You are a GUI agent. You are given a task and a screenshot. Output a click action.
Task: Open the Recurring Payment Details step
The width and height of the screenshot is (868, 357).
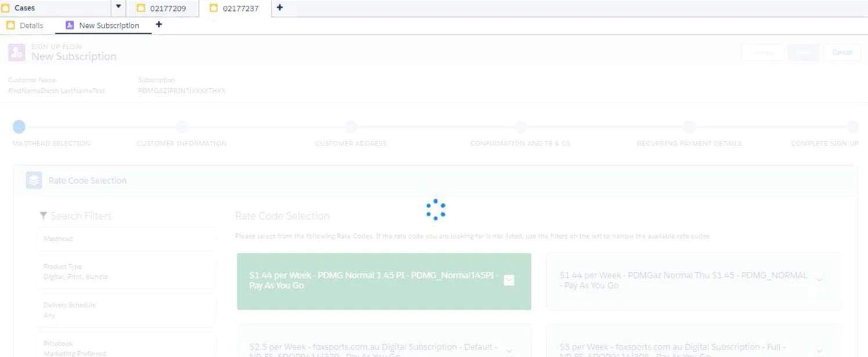[689, 127]
